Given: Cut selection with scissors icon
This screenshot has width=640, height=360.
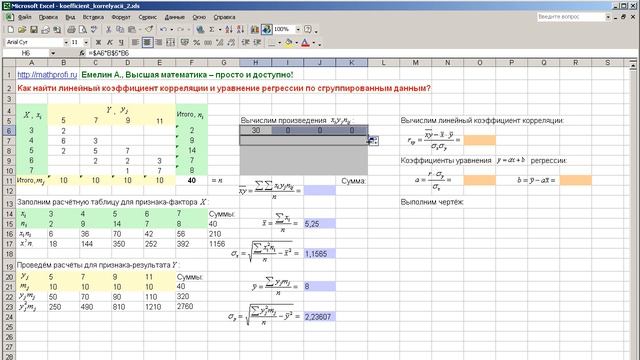Looking at the screenshot, I should coord(108,29).
